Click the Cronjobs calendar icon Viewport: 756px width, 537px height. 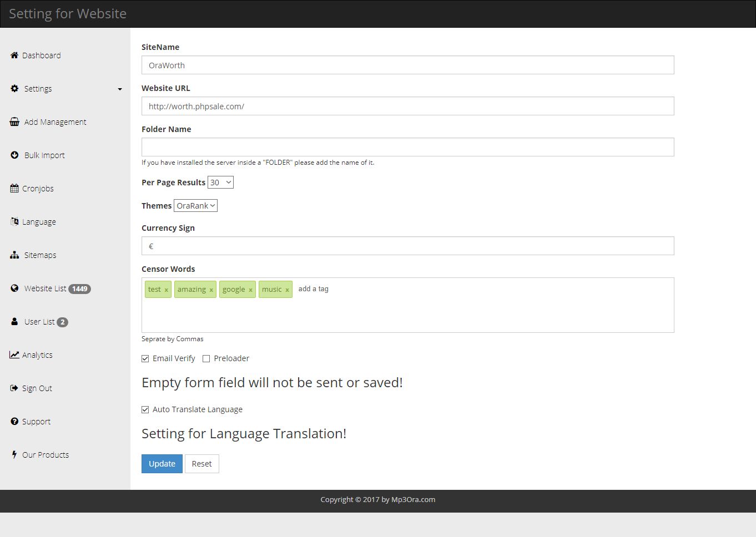pos(14,189)
